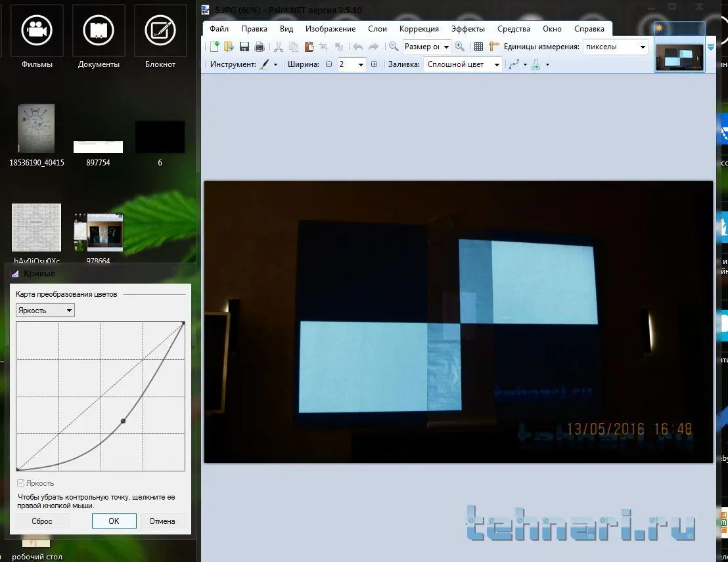Decrease brush width with the minus button
The image size is (728, 562).
coord(329,64)
